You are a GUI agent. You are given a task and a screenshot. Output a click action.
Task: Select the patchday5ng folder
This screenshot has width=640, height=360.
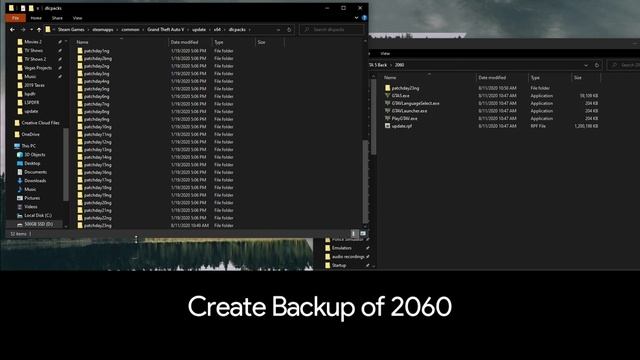pyautogui.click(x=97, y=89)
